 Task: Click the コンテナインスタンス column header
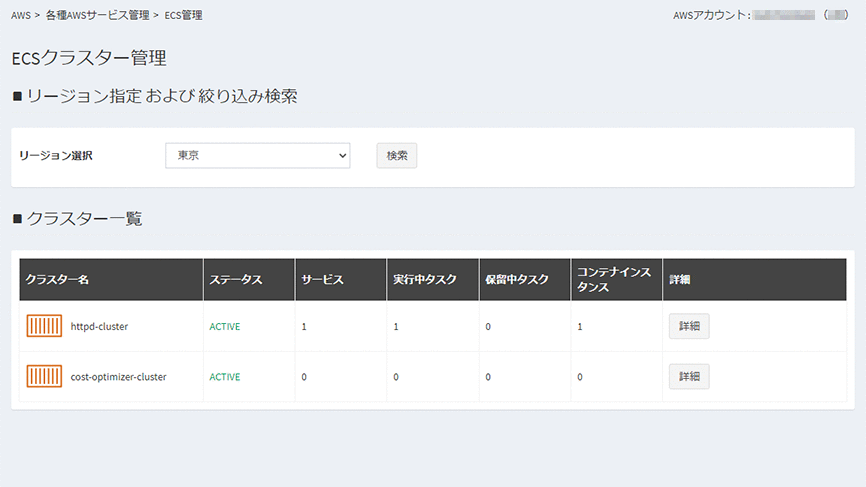[x=616, y=279]
